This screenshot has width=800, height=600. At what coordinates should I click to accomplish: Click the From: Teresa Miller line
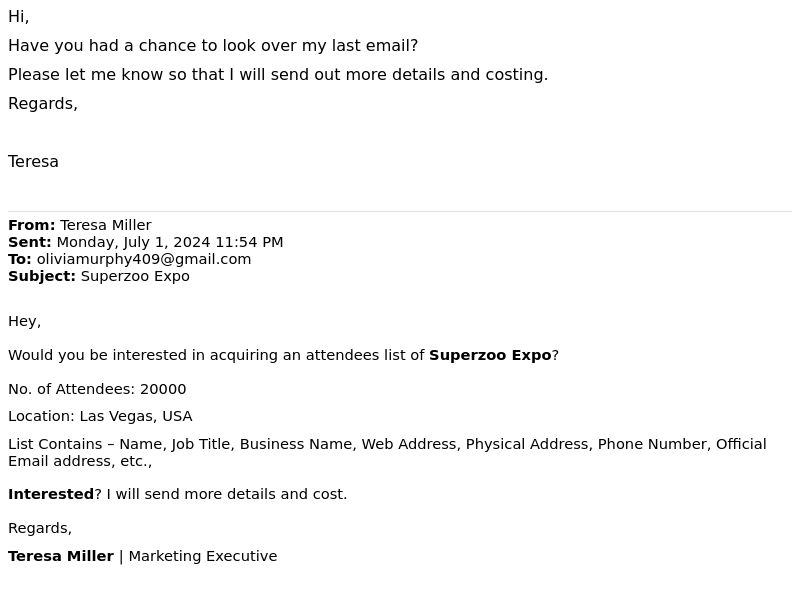click(80, 225)
